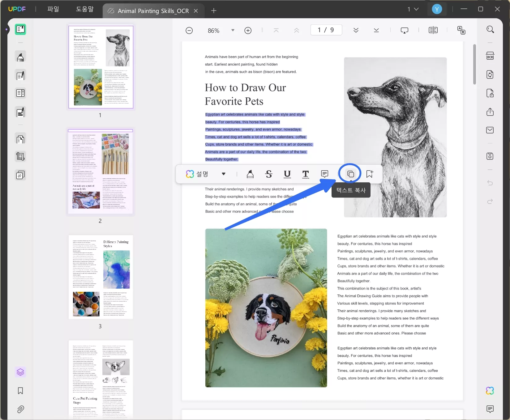Click the Redo arrow in right sidebar
The image size is (510, 420).
[x=490, y=202]
